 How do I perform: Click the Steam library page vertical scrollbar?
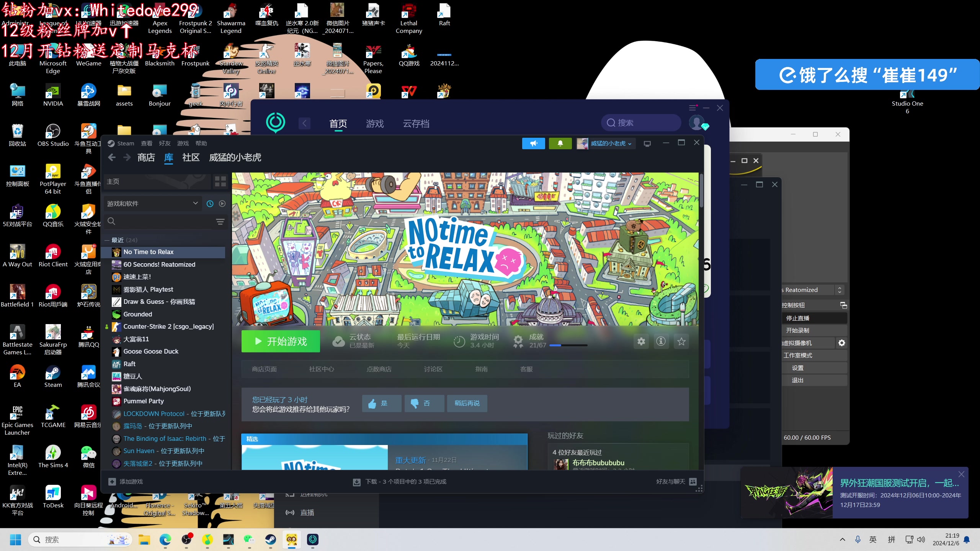tap(701, 191)
